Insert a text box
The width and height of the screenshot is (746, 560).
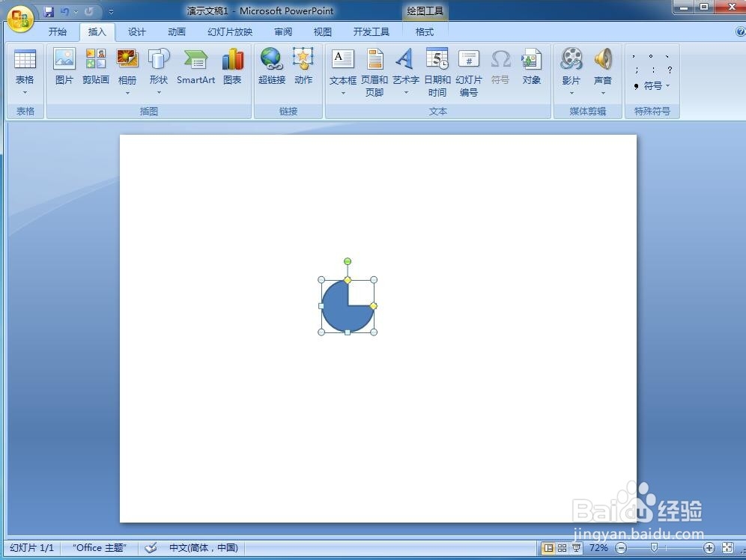[342, 67]
